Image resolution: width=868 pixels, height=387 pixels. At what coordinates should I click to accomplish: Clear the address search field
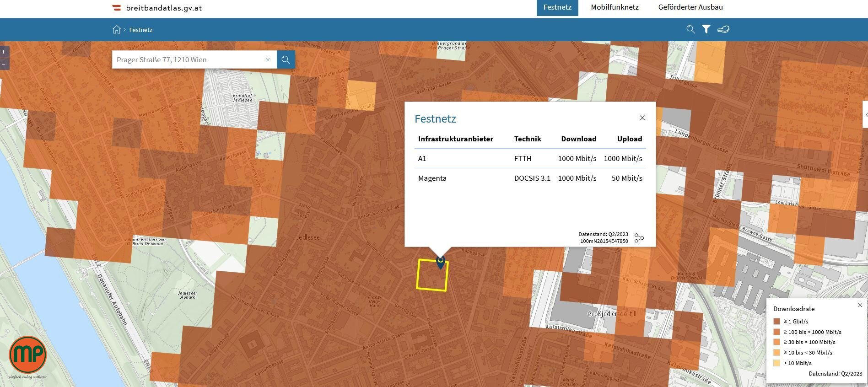(x=268, y=60)
